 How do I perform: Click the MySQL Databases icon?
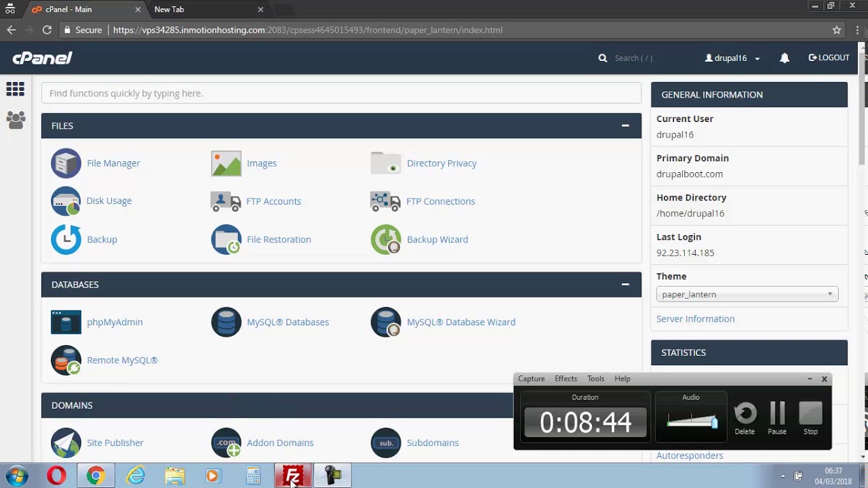click(226, 322)
